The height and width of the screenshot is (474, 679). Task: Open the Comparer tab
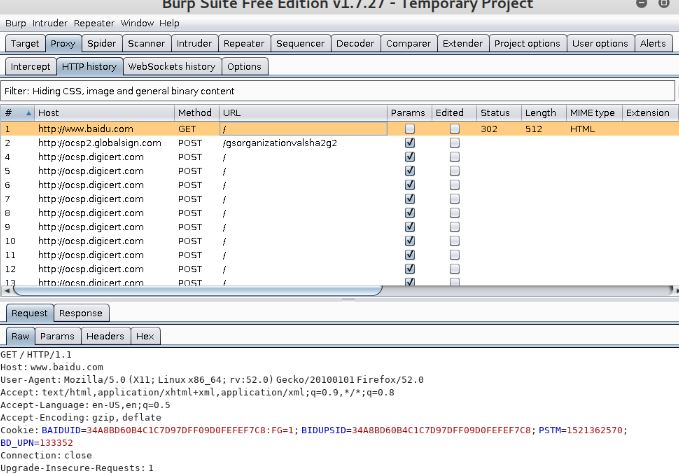(408, 44)
